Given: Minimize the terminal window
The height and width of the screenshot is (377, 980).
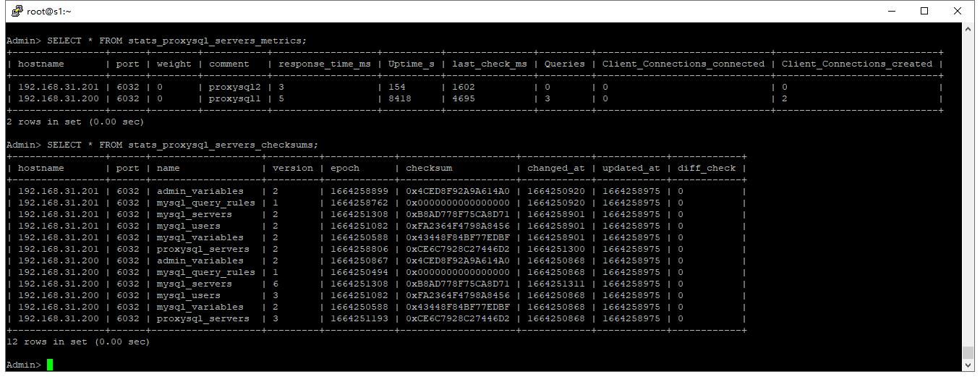Looking at the screenshot, I should 892,11.
